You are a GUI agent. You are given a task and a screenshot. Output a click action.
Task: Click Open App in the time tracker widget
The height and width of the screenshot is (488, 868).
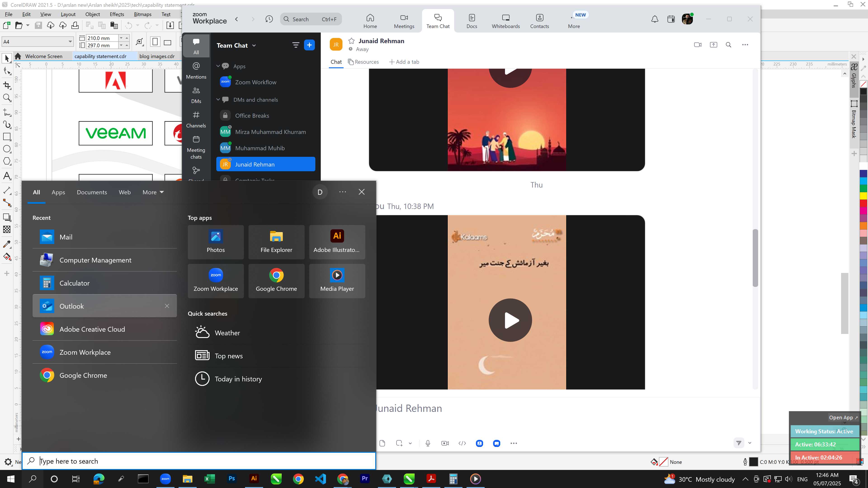pyautogui.click(x=843, y=417)
